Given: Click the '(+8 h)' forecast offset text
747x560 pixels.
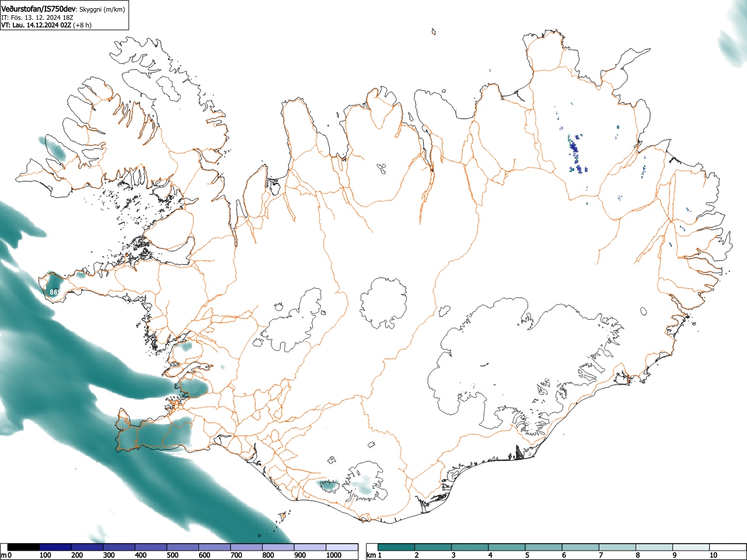Looking at the screenshot, I should tap(82, 25).
